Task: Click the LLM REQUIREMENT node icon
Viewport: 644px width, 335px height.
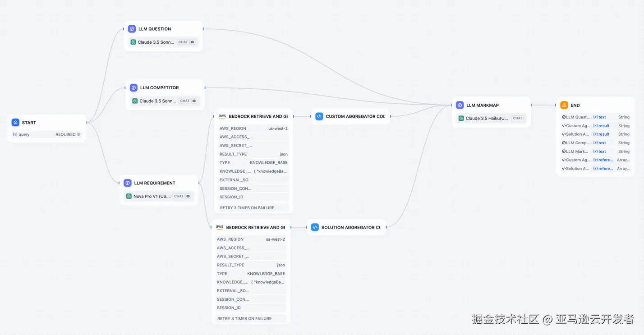Action: pos(128,183)
